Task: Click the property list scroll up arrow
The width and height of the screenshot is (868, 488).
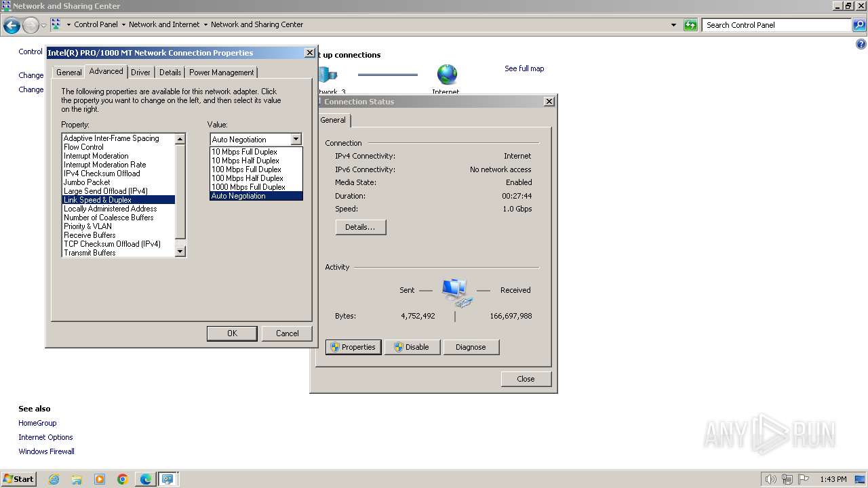Action: (x=180, y=139)
